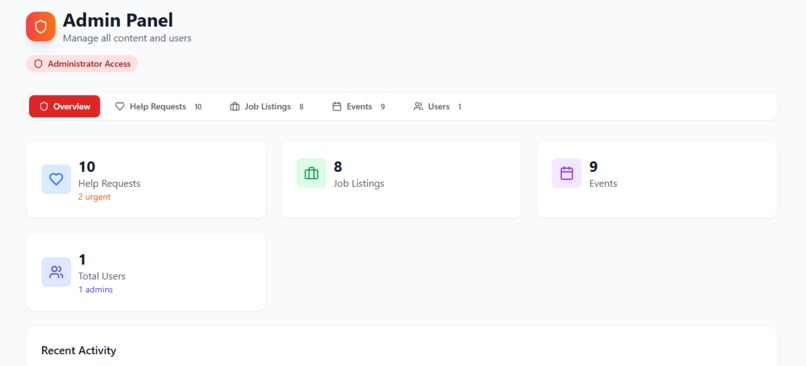Click the 'Job Listings' label in stat card
This screenshot has width=806, height=366.
pos(359,184)
